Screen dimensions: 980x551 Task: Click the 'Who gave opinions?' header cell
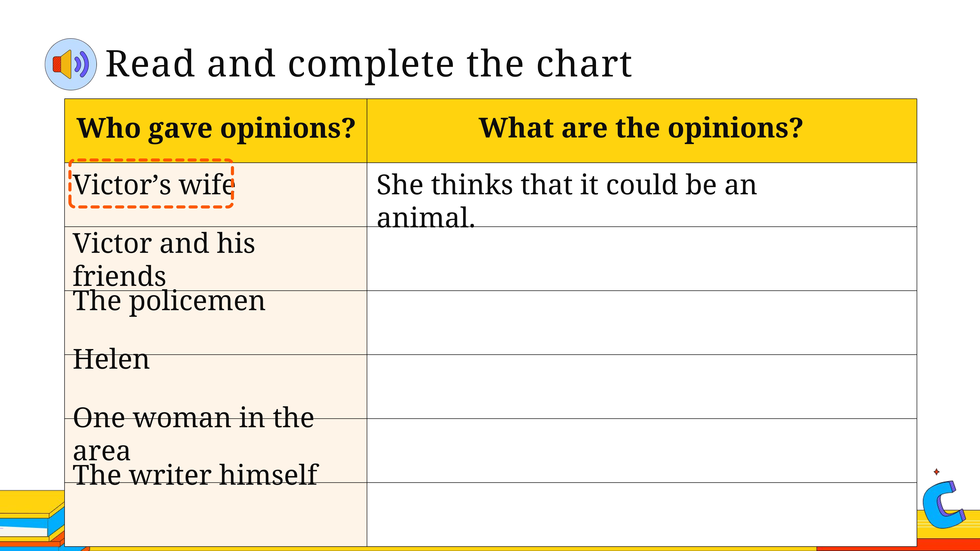216,131
